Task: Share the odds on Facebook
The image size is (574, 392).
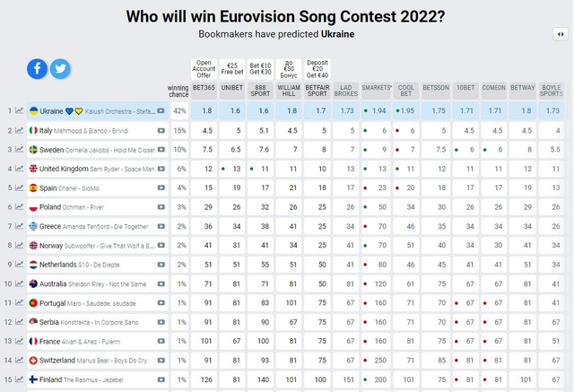Action: [38, 68]
